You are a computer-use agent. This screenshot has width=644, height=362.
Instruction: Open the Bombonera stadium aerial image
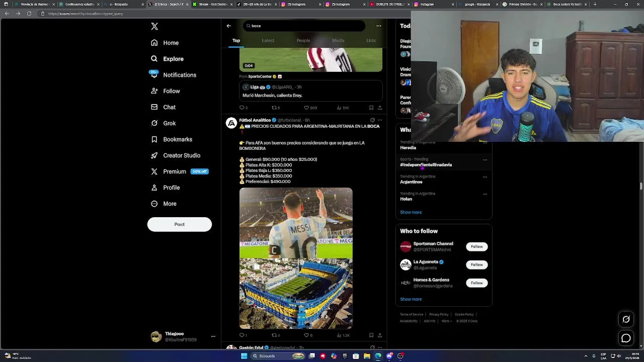pyautogui.click(x=296, y=294)
